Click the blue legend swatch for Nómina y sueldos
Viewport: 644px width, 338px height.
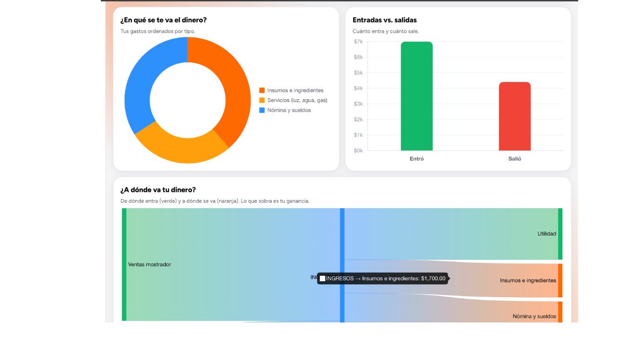pyautogui.click(x=262, y=110)
